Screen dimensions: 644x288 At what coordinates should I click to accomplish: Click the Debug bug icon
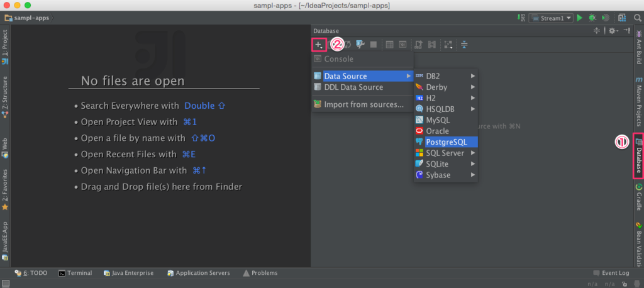[592, 18]
